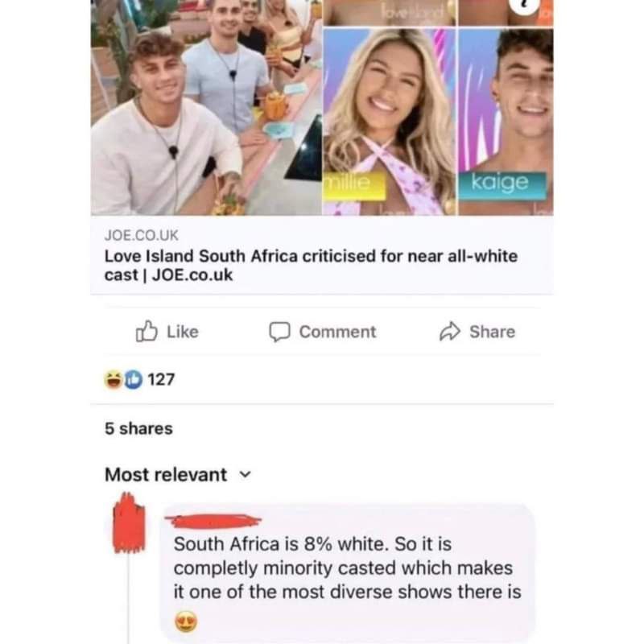Screen dimensions: 644x644
Task: Click the Share button label
Action: (493, 332)
